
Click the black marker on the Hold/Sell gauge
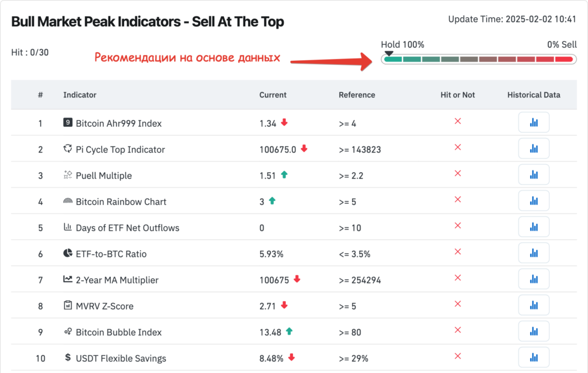(389, 52)
